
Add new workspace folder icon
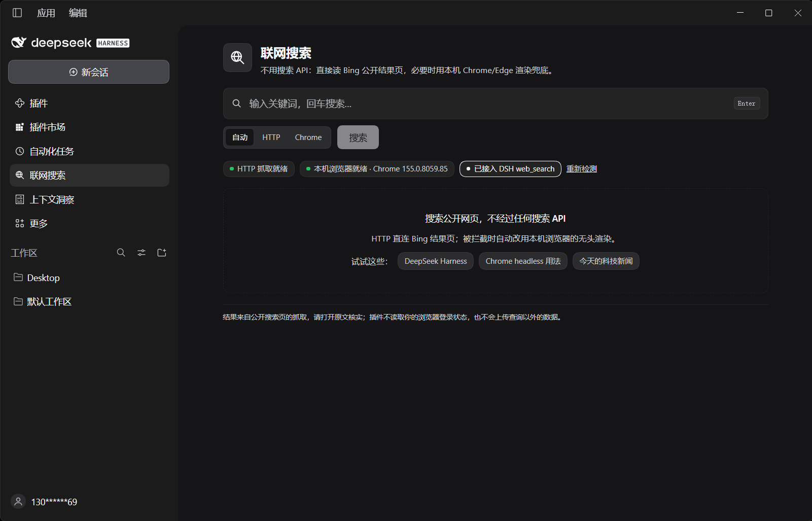point(162,253)
